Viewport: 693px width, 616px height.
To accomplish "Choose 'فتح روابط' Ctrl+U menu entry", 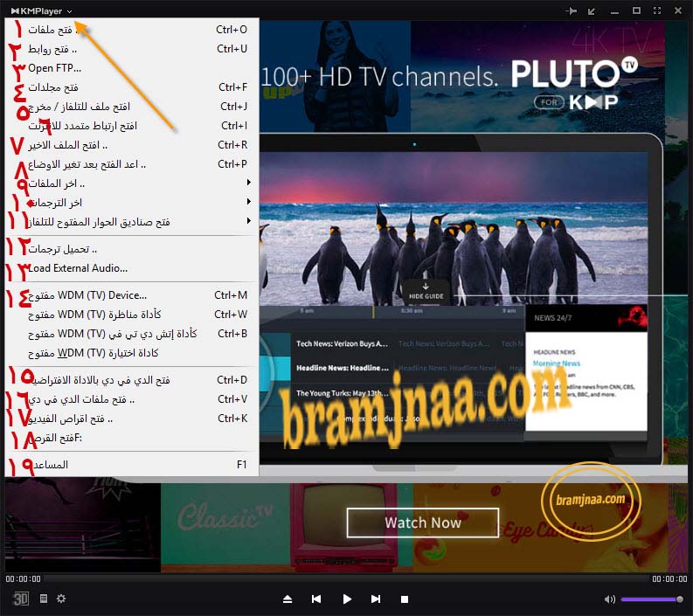I will [x=132, y=49].
